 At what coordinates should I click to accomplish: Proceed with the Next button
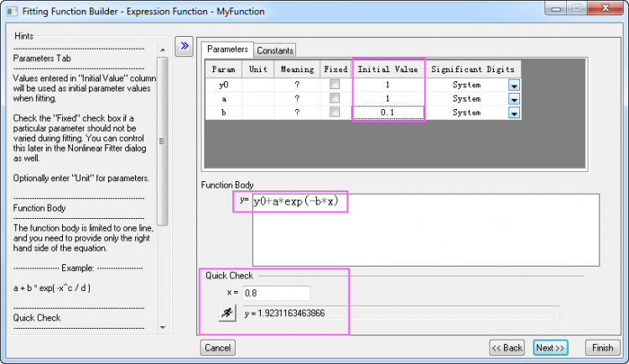pyautogui.click(x=550, y=347)
